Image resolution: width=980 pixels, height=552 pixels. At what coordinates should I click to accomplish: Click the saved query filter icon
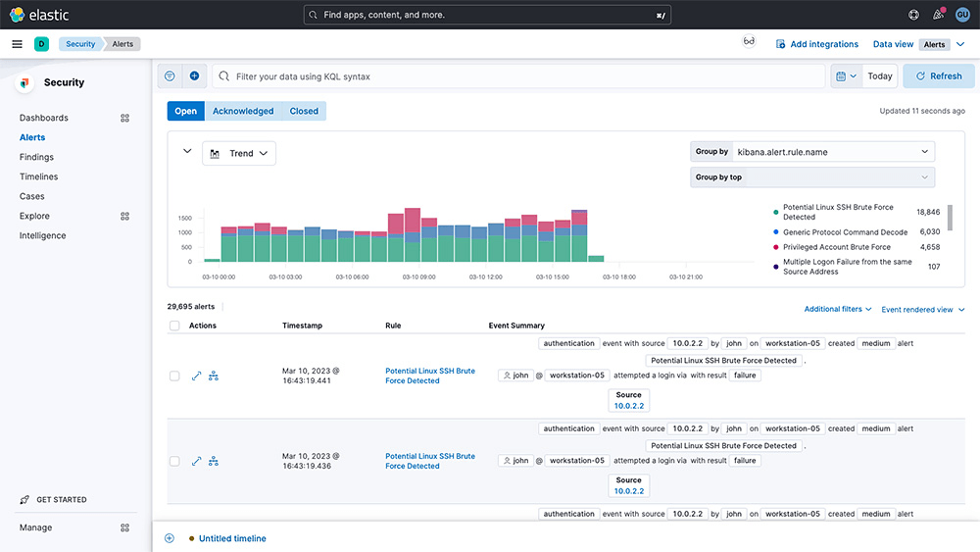point(170,76)
